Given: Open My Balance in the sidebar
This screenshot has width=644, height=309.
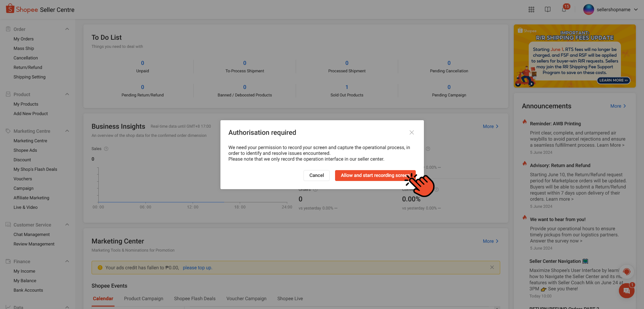Looking at the screenshot, I should [x=25, y=280].
